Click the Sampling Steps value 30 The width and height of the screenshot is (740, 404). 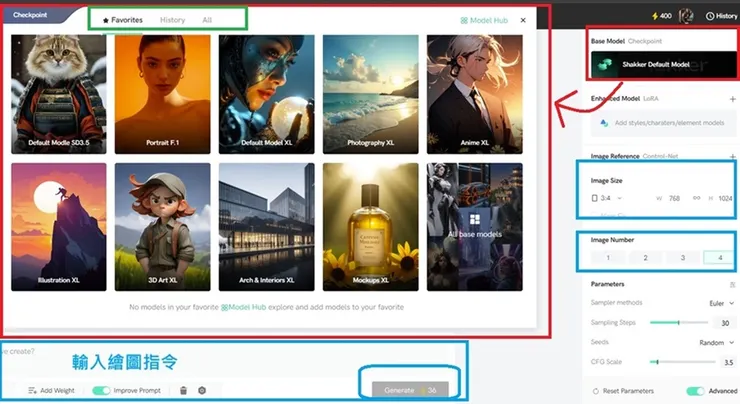[725, 323]
